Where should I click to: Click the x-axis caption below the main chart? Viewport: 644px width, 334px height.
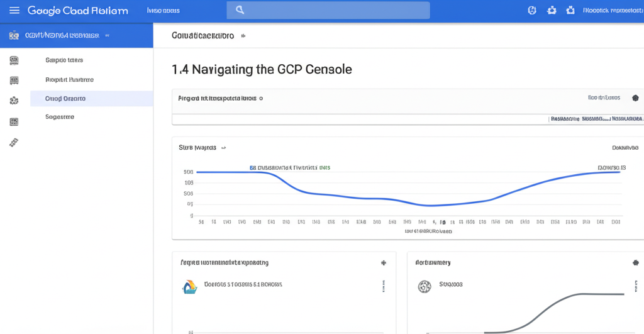(x=428, y=231)
